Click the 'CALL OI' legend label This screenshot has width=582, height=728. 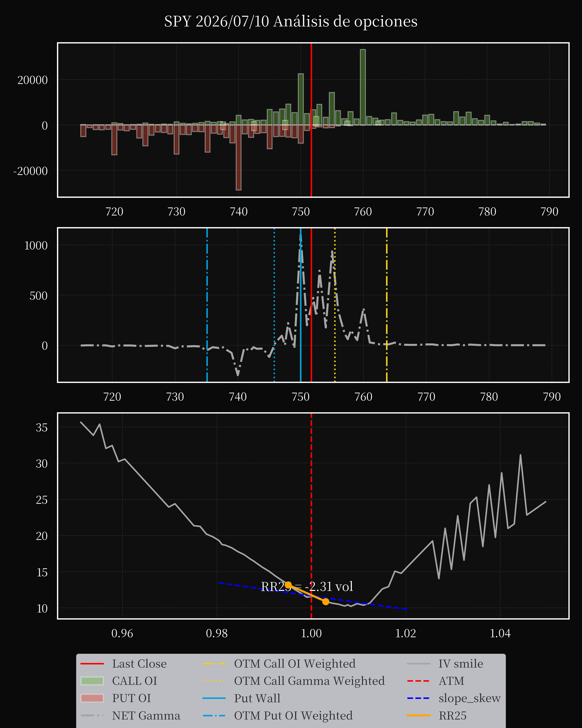[x=135, y=681]
